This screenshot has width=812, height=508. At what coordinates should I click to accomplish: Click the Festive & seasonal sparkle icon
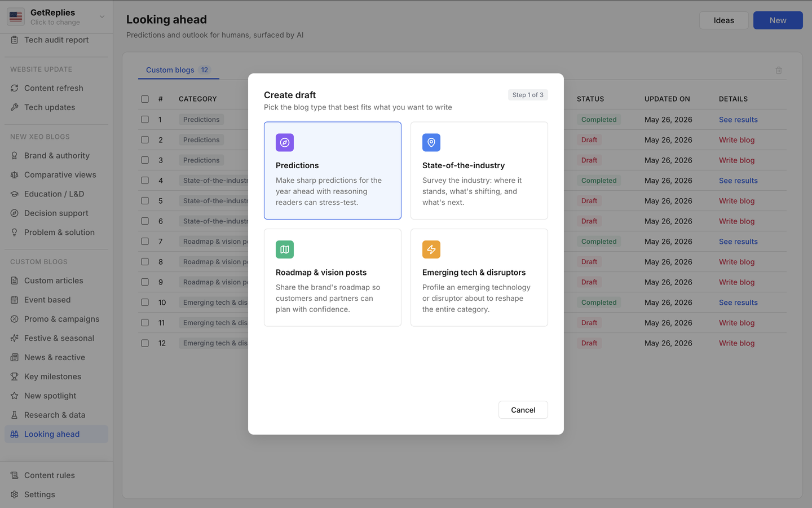pos(15,338)
